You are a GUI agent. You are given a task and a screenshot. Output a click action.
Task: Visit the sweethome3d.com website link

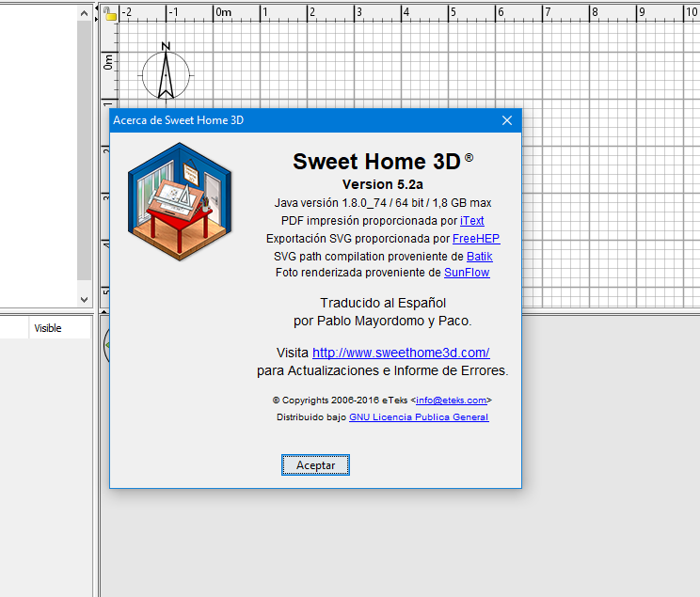(x=401, y=353)
